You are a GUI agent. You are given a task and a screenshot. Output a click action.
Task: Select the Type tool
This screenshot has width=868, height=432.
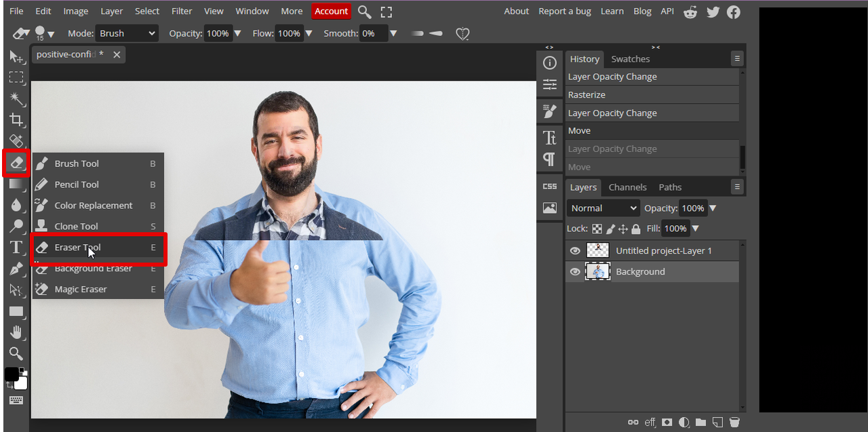point(16,248)
